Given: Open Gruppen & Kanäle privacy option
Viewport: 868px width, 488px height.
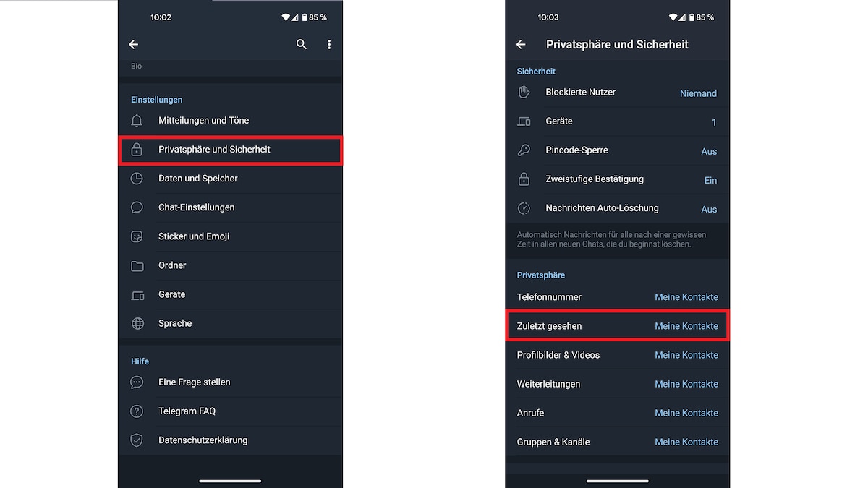Looking at the screenshot, I should 618,442.
